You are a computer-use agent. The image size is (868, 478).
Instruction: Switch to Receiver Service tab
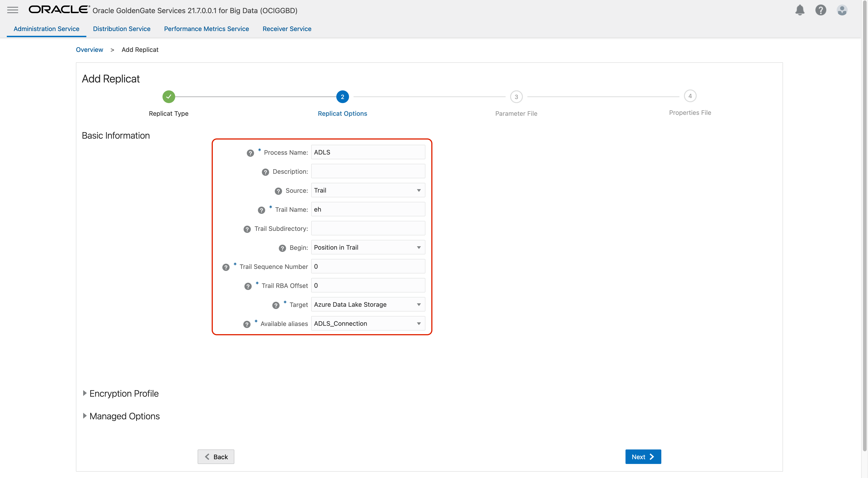[287, 29]
